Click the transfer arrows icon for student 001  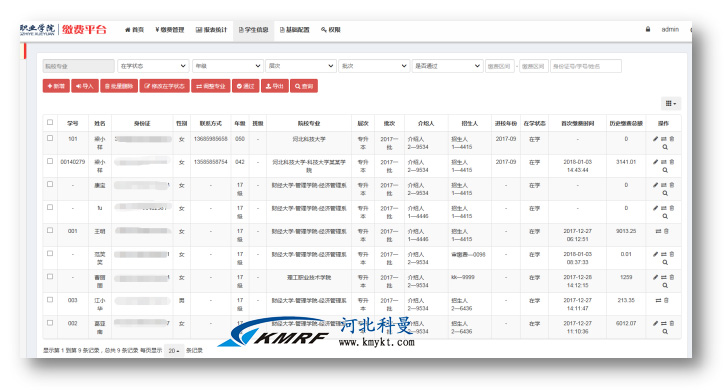pyautogui.click(x=658, y=231)
